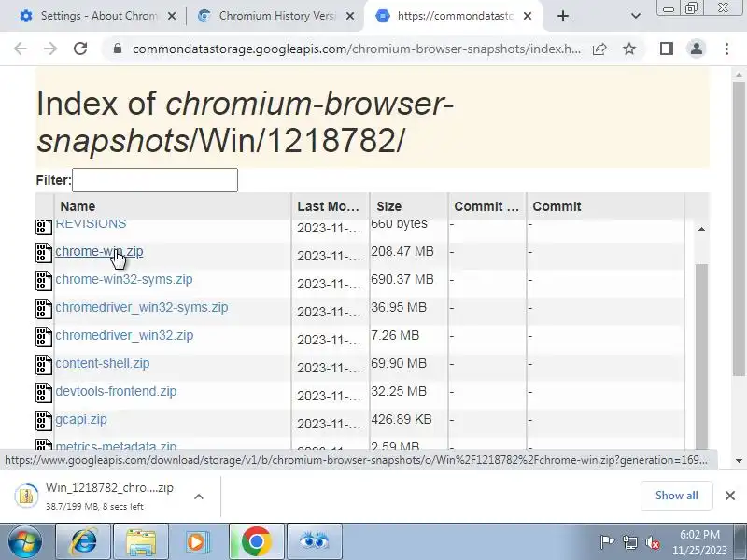Sort by Last Modified column header
The image size is (747, 560).
(329, 206)
